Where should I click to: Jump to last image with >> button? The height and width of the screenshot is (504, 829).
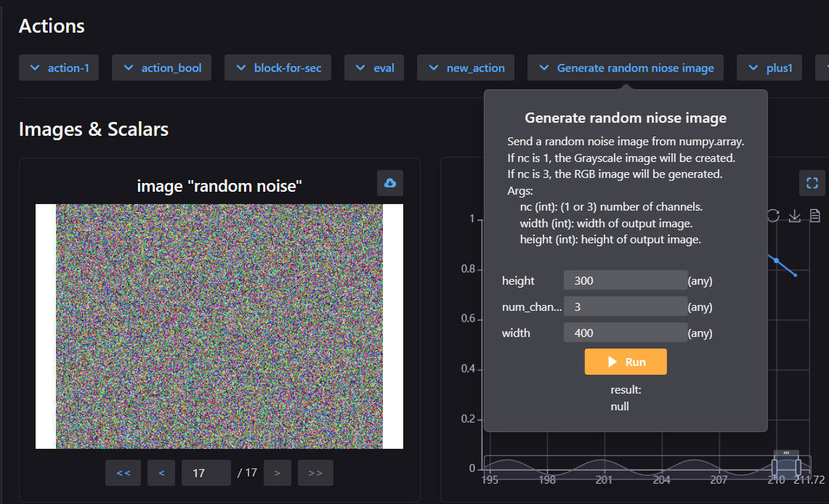pyautogui.click(x=315, y=473)
